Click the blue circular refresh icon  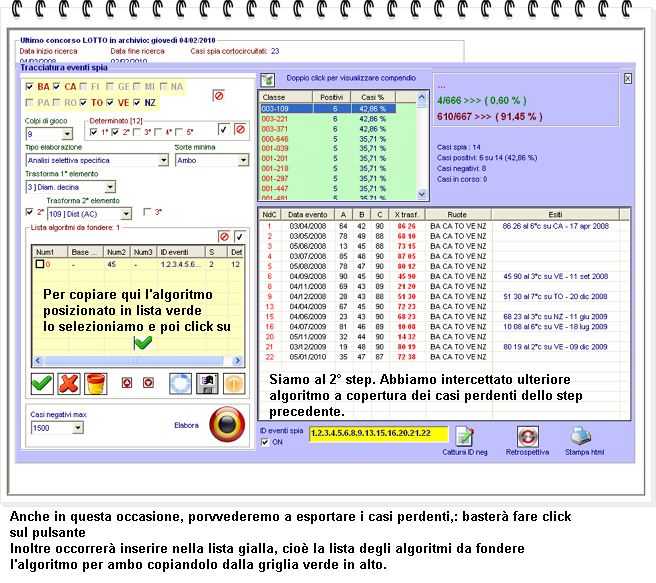pyautogui.click(x=180, y=384)
